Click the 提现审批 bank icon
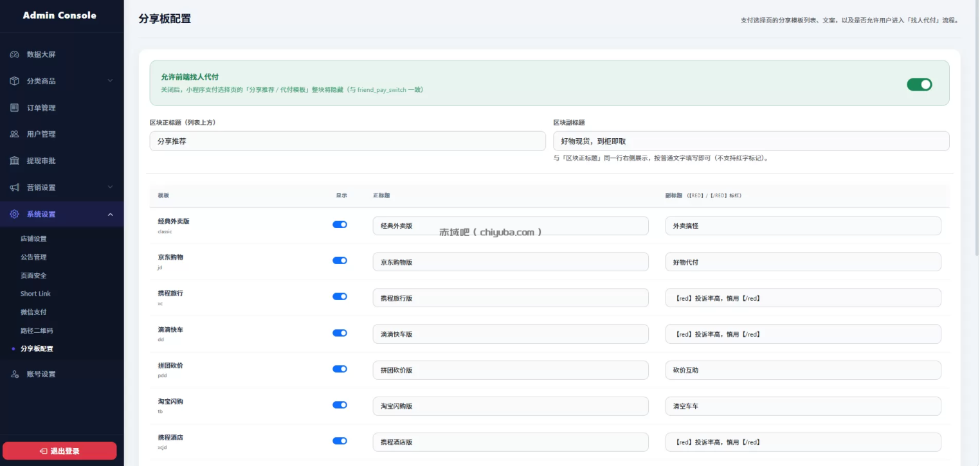980x466 pixels. pyautogui.click(x=14, y=161)
